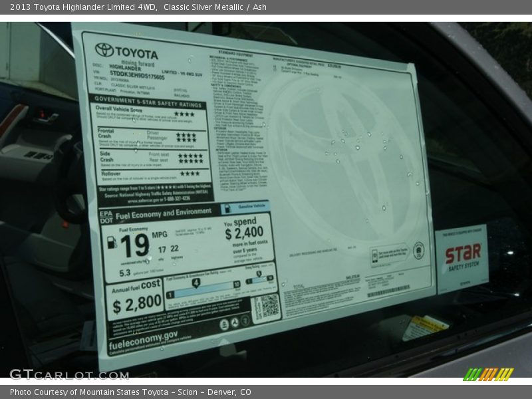Screen dimensions: 532x399
Task: Click the Fuel Economy and Environment heading
Action: coord(164,213)
